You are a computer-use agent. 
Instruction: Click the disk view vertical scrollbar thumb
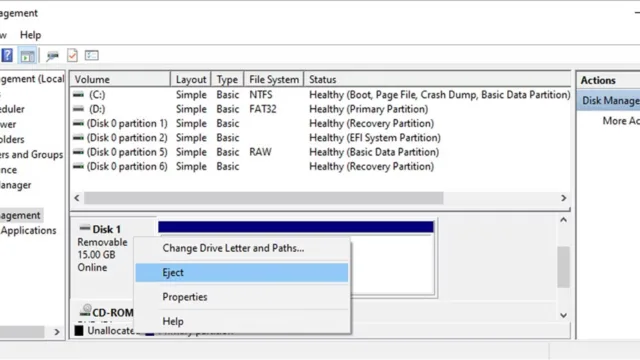tap(563, 267)
